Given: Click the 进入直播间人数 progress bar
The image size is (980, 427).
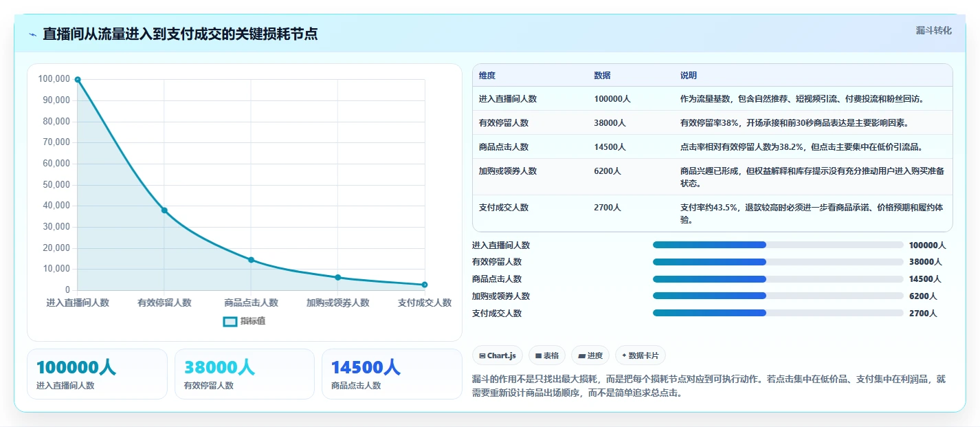Looking at the screenshot, I should pyautogui.click(x=778, y=245).
